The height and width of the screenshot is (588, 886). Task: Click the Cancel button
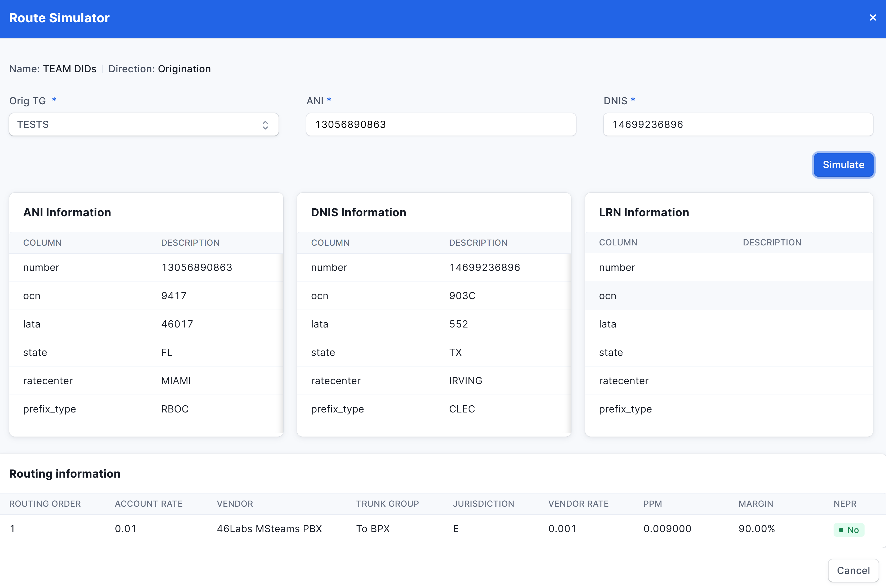[x=853, y=570]
